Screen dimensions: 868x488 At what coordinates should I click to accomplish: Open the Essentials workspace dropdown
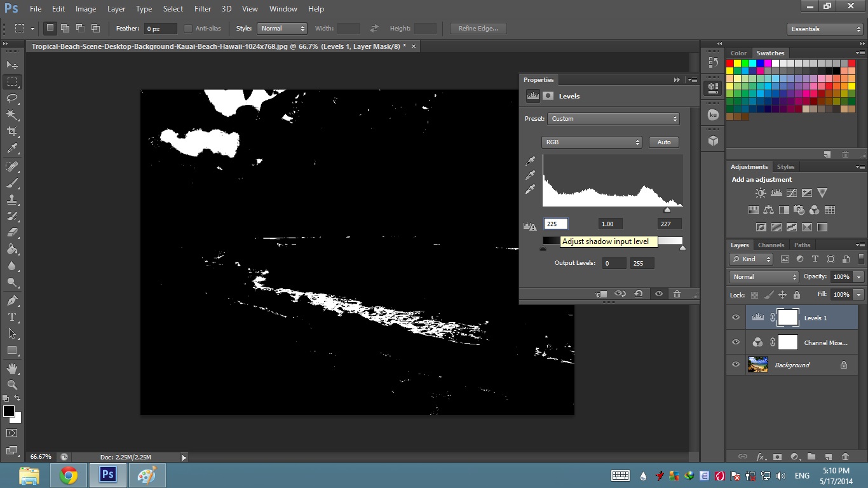tap(825, 29)
